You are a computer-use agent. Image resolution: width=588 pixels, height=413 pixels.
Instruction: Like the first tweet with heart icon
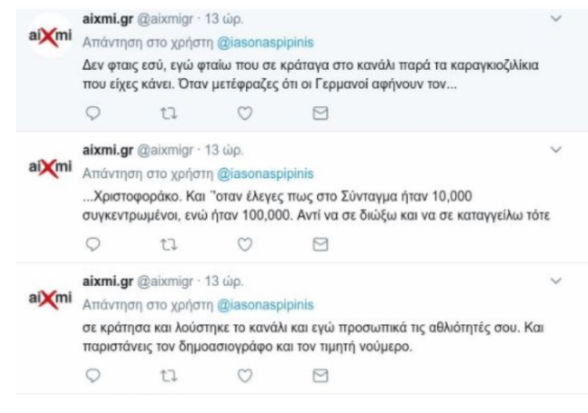(x=245, y=113)
